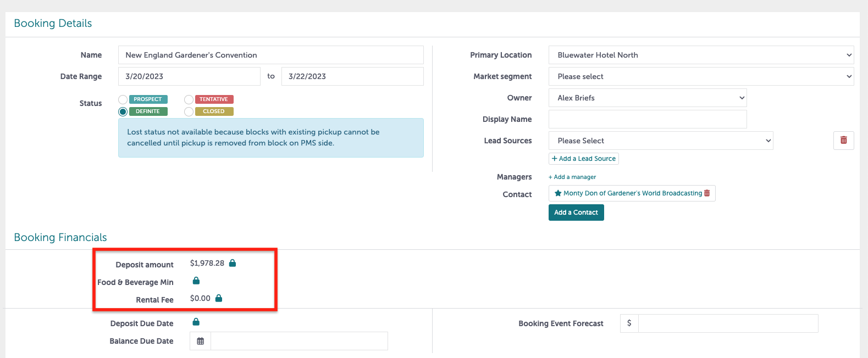868x358 pixels.
Task: Click the booking Name input field
Action: [x=271, y=55]
